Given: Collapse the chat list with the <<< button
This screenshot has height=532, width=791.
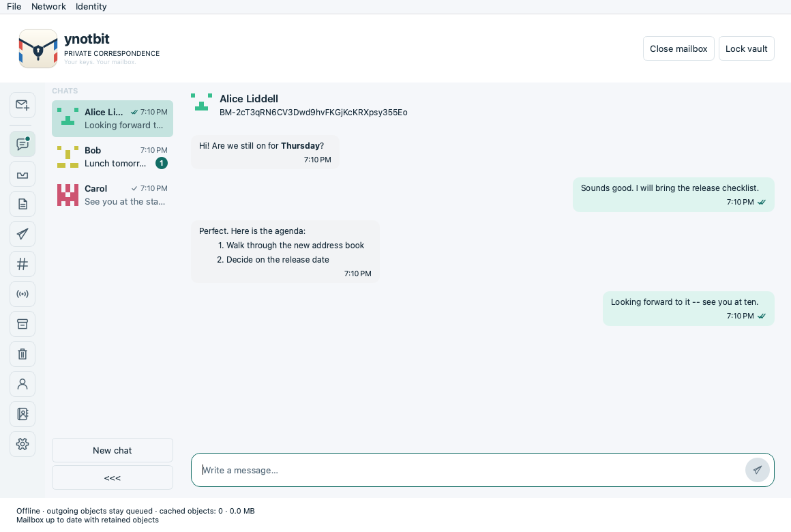Looking at the screenshot, I should coord(113,477).
